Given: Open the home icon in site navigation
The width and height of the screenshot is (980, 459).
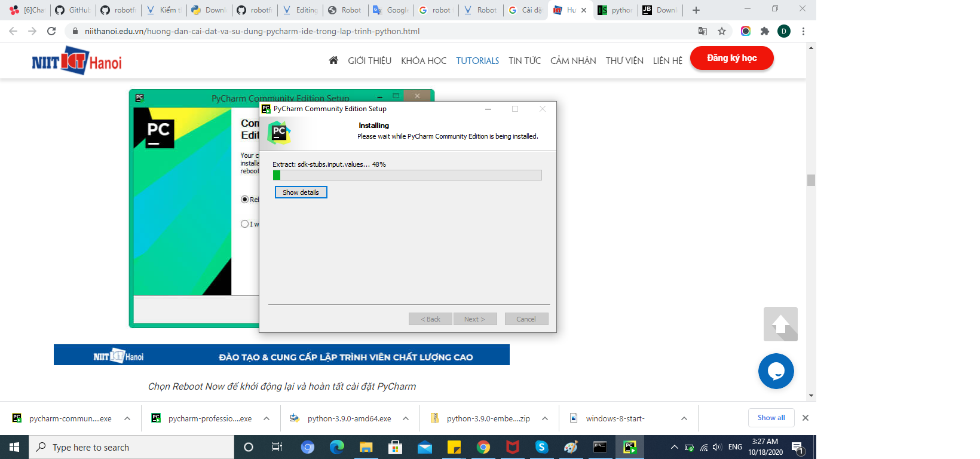Looking at the screenshot, I should pos(333,60).
